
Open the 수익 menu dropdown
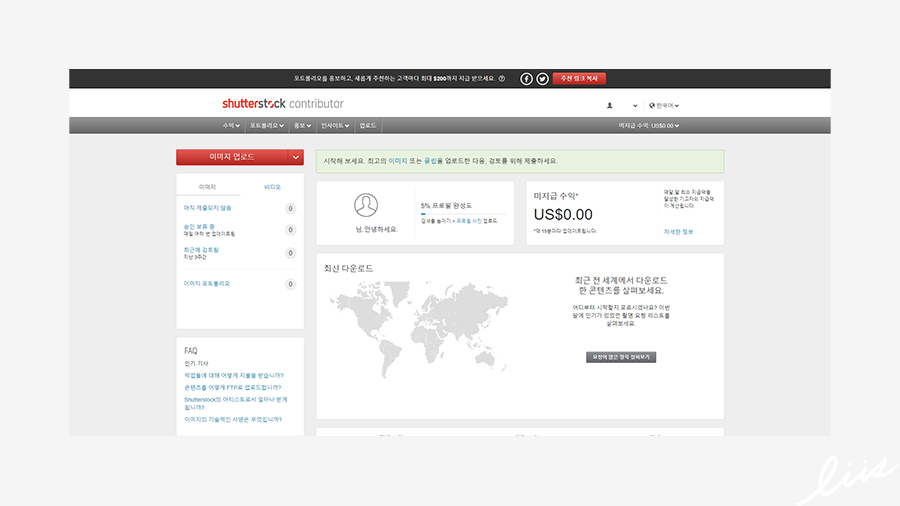231,126
